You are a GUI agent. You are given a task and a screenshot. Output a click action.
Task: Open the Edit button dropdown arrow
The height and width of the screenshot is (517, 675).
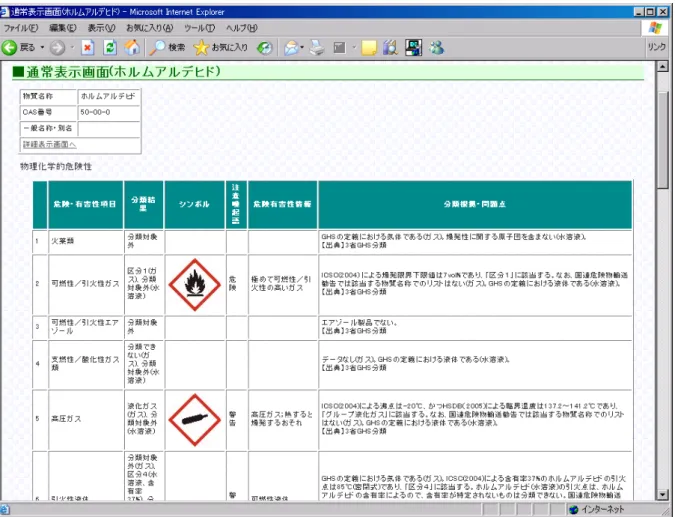(354, 47)
